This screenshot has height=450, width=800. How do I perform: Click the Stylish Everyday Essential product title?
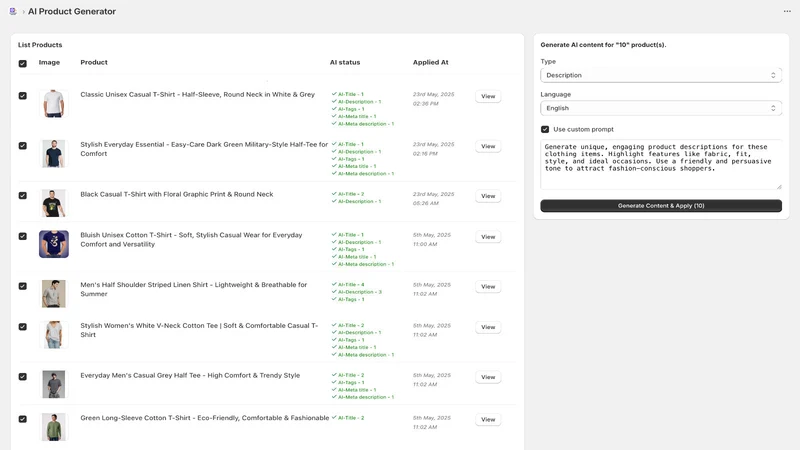point(204,149)
